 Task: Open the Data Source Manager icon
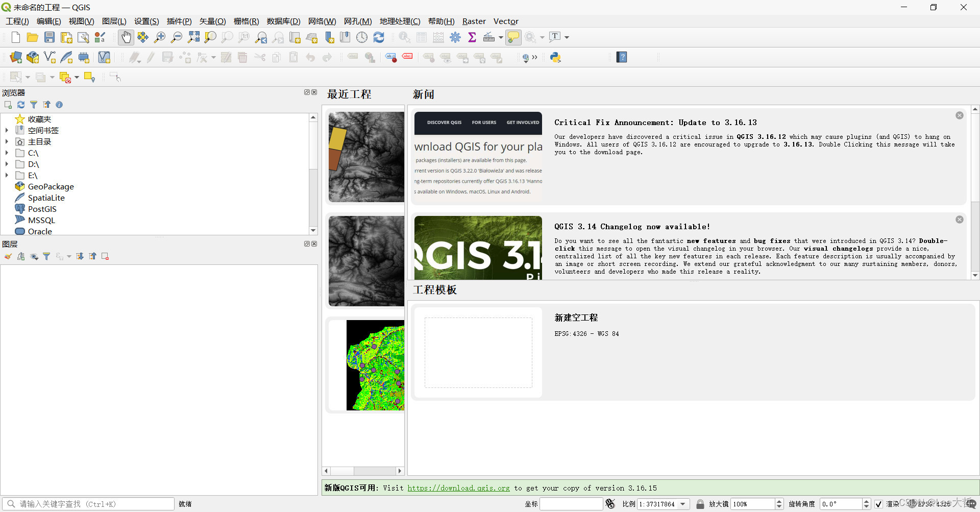click(16, 58)
